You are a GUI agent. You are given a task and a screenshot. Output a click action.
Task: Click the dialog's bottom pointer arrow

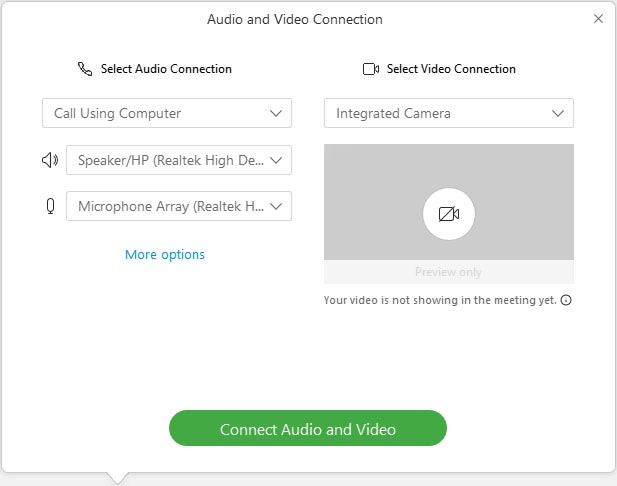click(118, 478)
